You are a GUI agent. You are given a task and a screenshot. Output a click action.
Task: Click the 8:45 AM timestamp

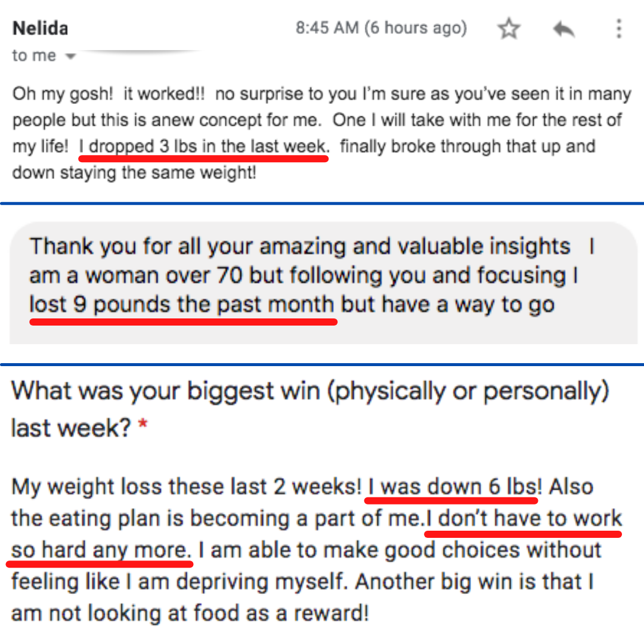327,28
